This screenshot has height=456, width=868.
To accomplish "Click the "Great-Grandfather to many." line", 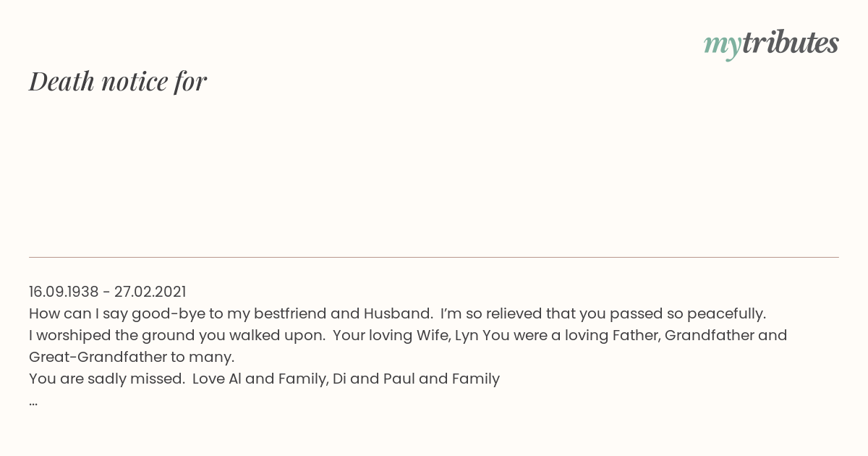I will pos(132,357).
